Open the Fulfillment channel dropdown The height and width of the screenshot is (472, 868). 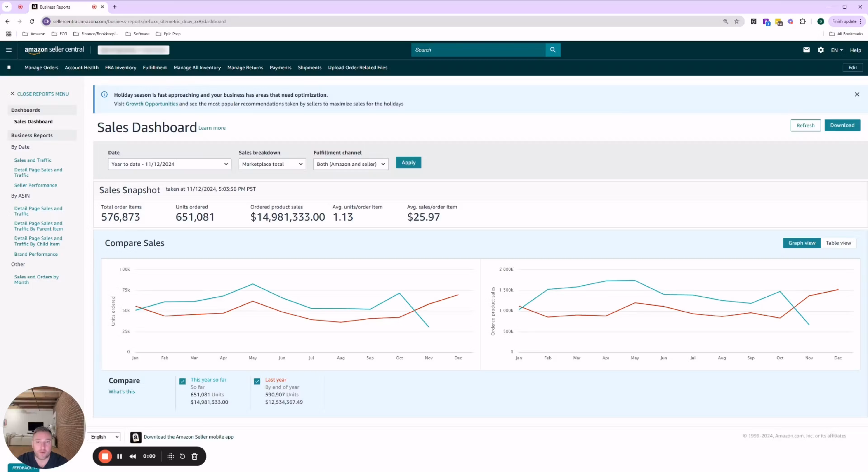[x=350, y=164]
